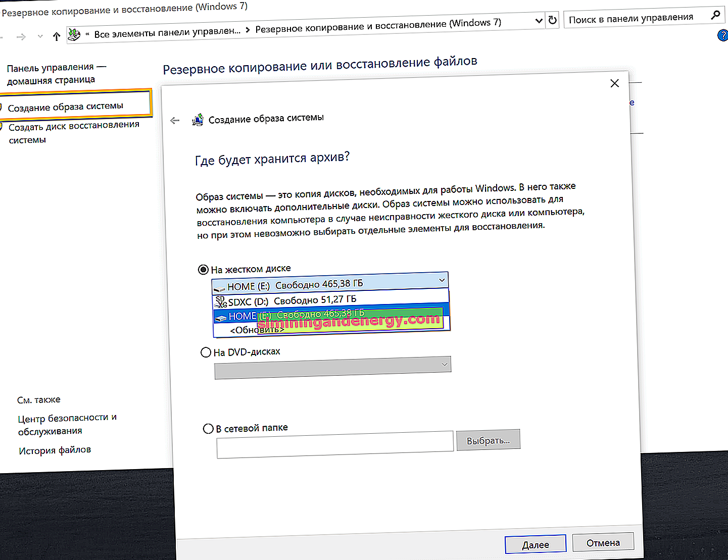Screen dimensions: 728x560
Task: Open Панель управления домашняя страница link
Action: point(56,74)
